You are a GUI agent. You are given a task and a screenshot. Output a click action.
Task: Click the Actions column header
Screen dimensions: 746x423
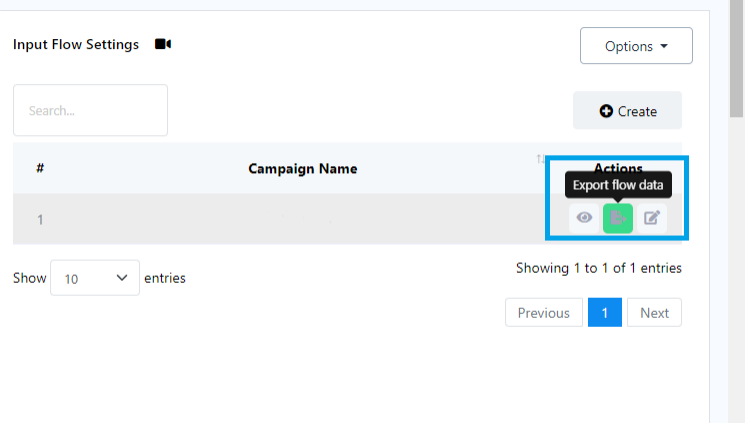click(618, 167)
